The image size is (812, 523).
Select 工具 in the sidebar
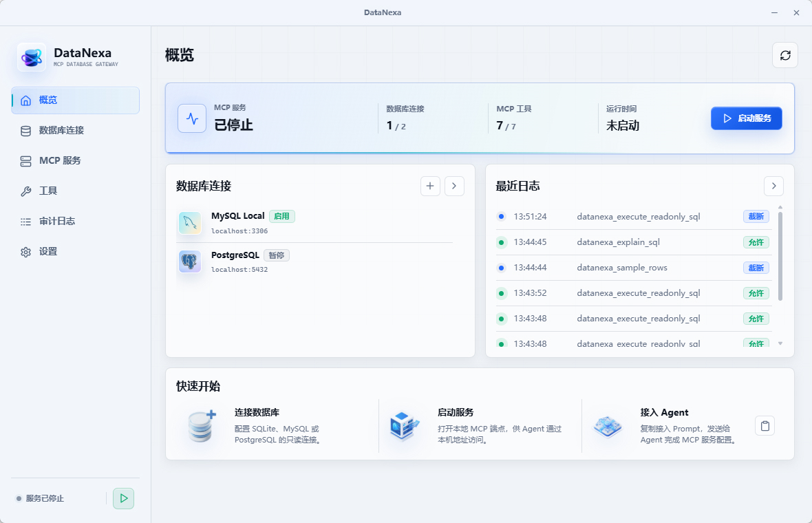click(x=76, y=191)
